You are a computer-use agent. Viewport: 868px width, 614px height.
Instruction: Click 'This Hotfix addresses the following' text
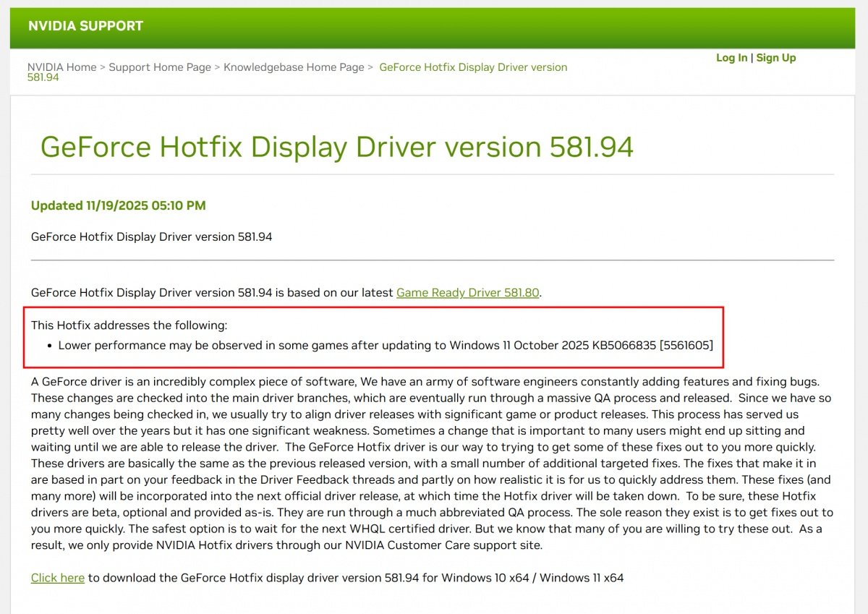[x=129, y=325]
